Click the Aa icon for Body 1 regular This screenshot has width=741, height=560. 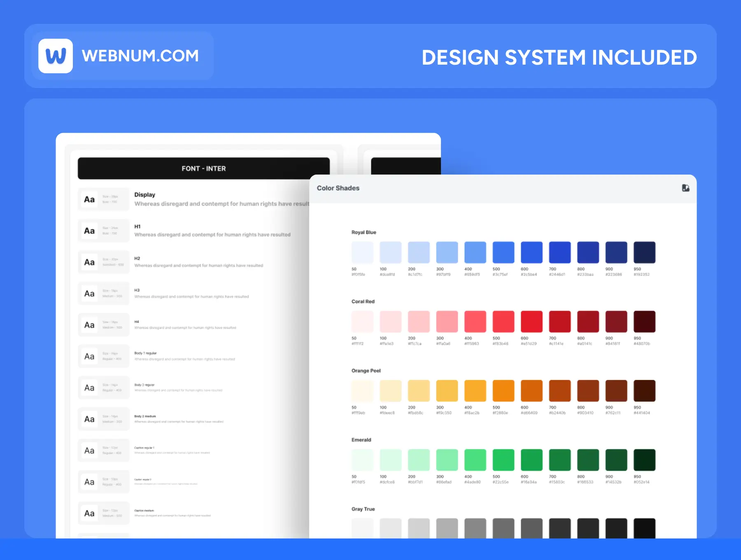click(89, 356)
